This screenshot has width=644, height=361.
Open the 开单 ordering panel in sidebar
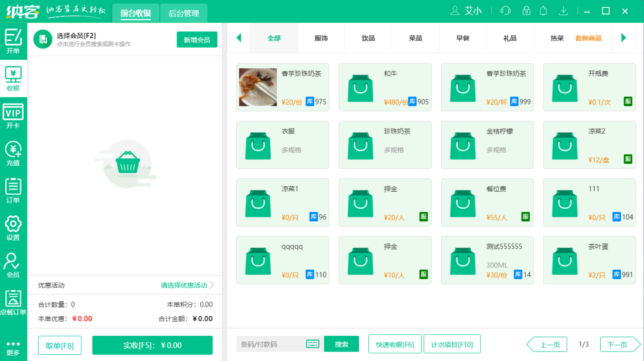click(14, 40)
